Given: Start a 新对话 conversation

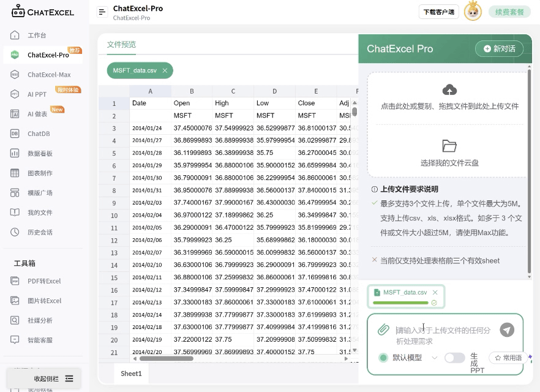Looking at the screenshot, I should [500, 48].
